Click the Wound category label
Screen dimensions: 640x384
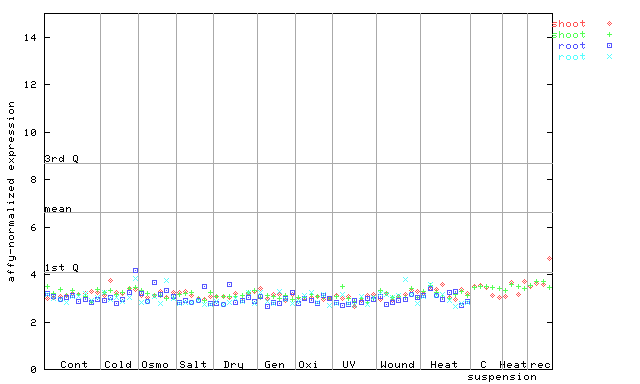pyautogui.click(x=397, y=364)
